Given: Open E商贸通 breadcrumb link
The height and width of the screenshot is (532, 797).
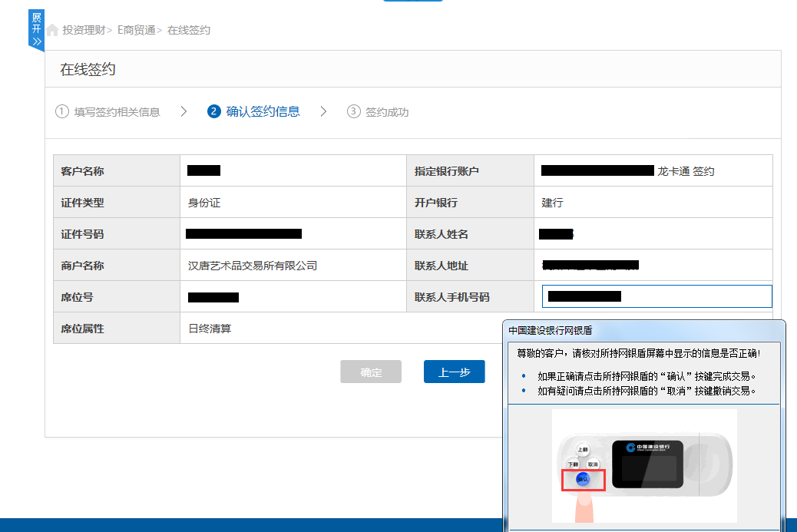Looking at the screenshot, I should tap(136, 30).
